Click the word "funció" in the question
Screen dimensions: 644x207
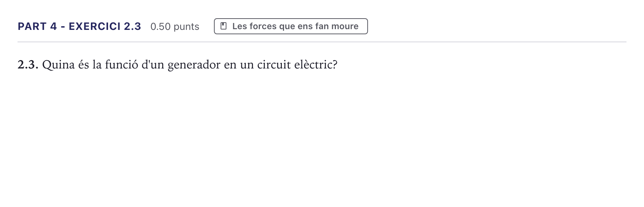click(122, 65)
